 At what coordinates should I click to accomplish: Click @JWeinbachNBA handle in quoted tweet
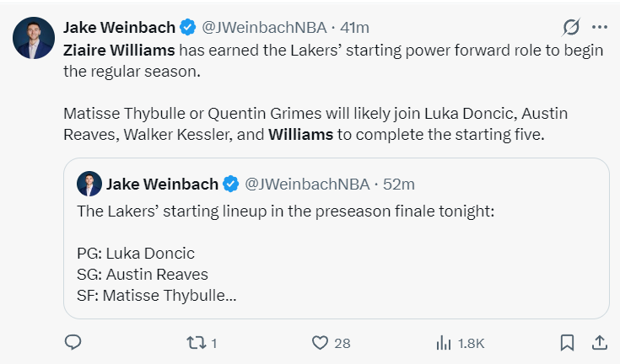(307, 185)
